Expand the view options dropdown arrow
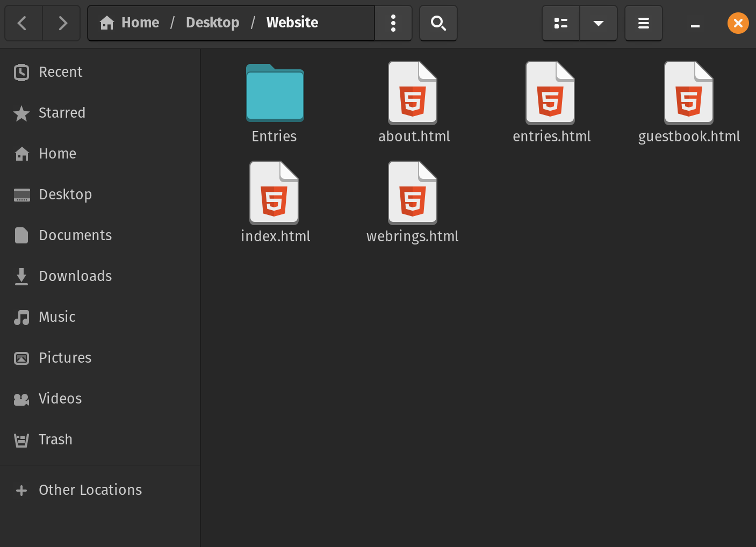The image size is (756, 547). 598,23
